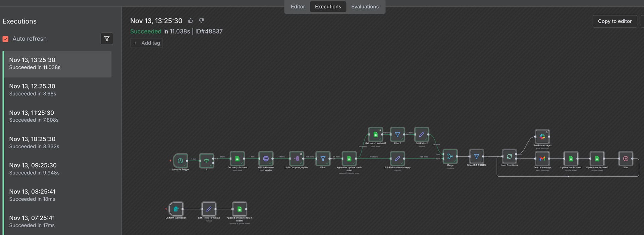Open the On form submission trigger node
Viewport: 644px width, 235px height.
(176, 209)
